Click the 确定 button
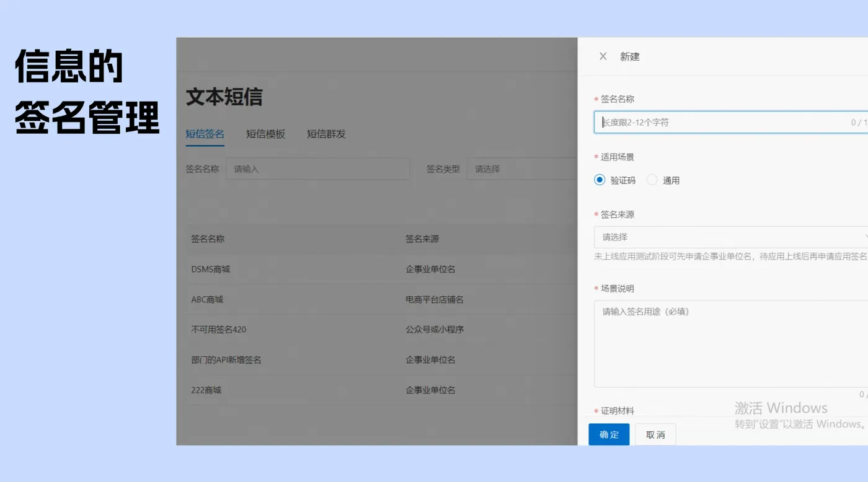The height and width of the screenshot is (482, 868). (x=609, y=434)
